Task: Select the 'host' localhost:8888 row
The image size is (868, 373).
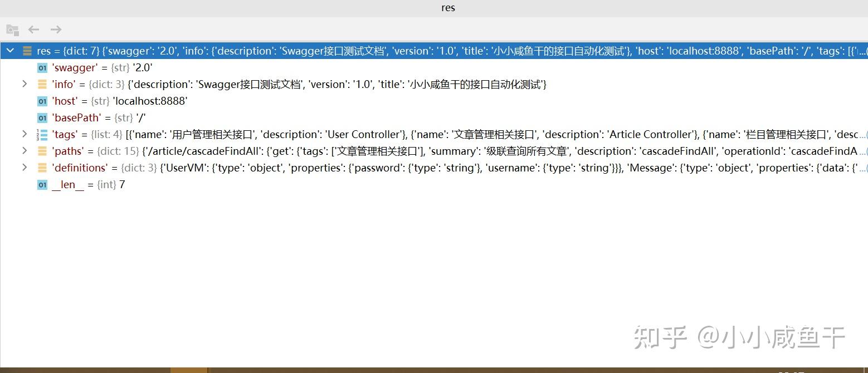Action: [434, 101]
